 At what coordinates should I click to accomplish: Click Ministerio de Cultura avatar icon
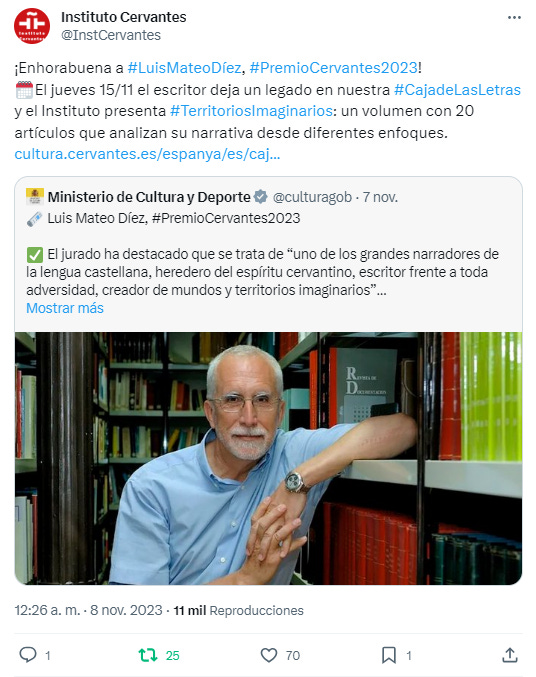(x=35, y=197)
